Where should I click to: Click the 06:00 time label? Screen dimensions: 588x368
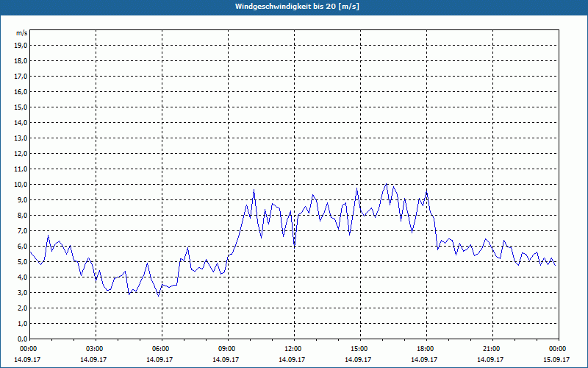tap(162, 349)
